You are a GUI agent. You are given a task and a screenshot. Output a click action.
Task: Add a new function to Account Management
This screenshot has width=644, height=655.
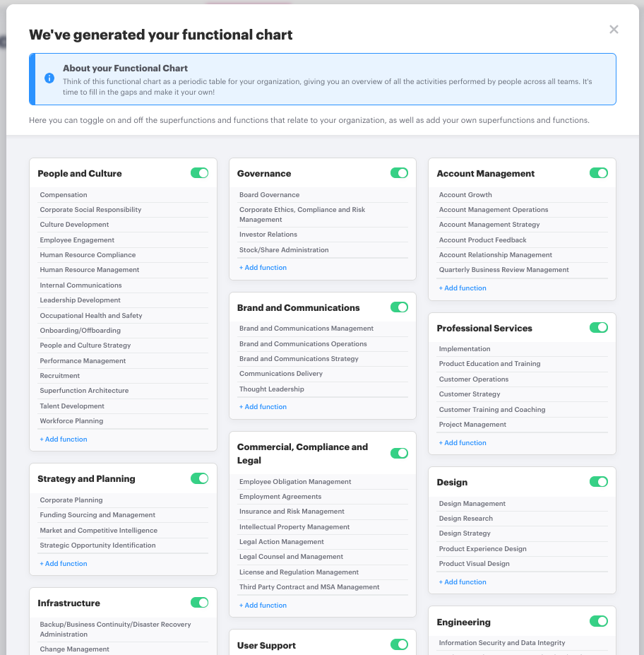click(463, 288)
